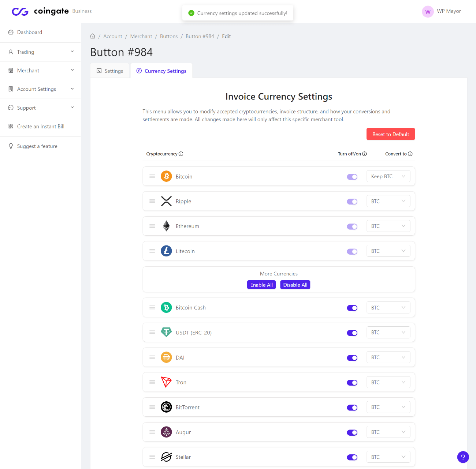Click the Bitcoin Cash coin icon

[166, 307]
